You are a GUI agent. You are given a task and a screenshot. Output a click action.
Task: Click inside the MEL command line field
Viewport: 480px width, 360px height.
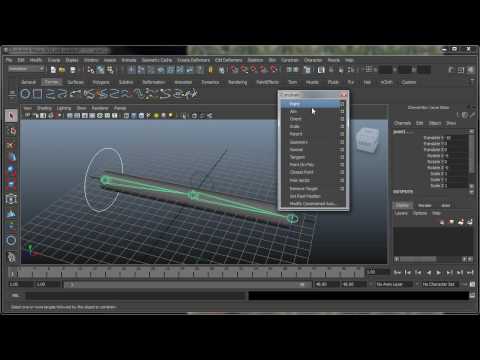pyautogui.click(x=137, y=295)
